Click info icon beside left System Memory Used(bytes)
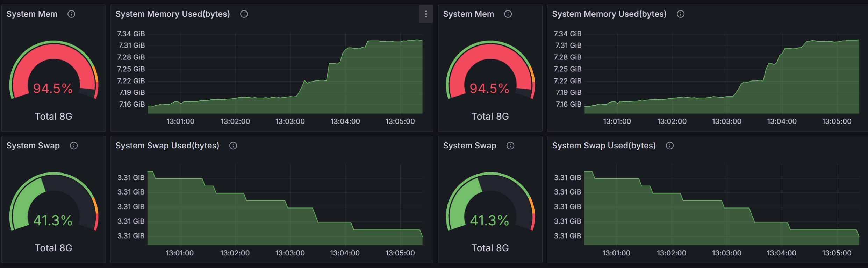The width and height of the screenshot is (868, 268). pos(244,14)
